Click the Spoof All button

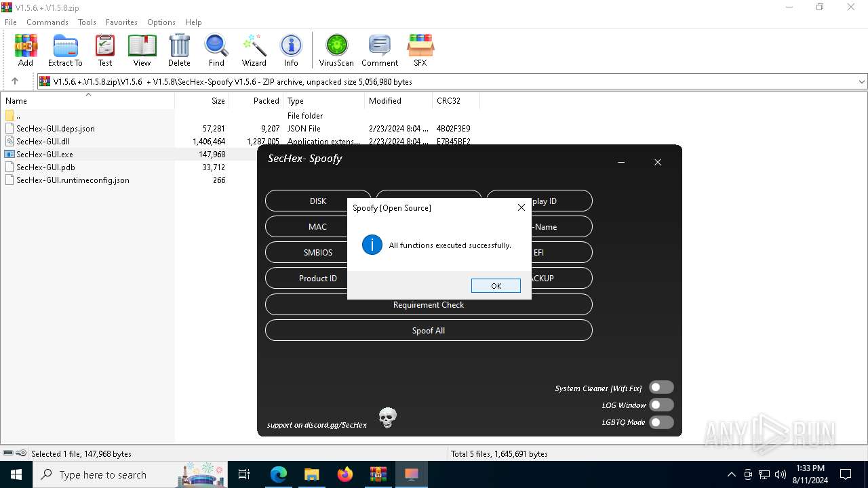click(x=429, y=330)
